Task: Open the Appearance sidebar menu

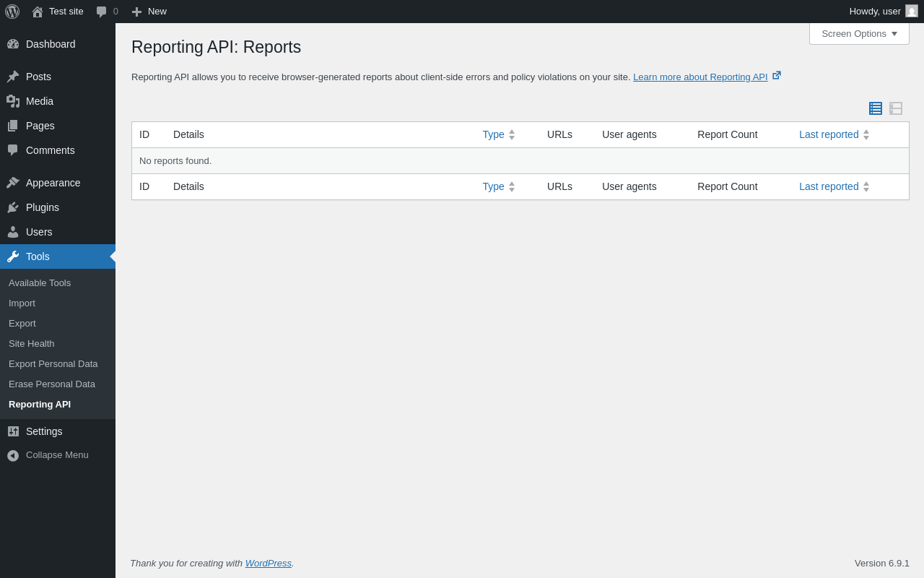Action: (53, 183)
